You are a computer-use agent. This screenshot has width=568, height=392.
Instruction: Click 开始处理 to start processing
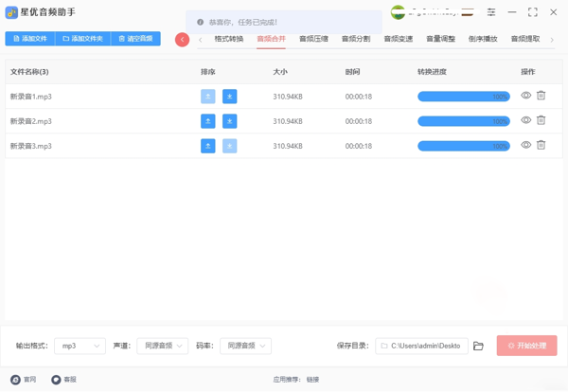pos(526,347)
